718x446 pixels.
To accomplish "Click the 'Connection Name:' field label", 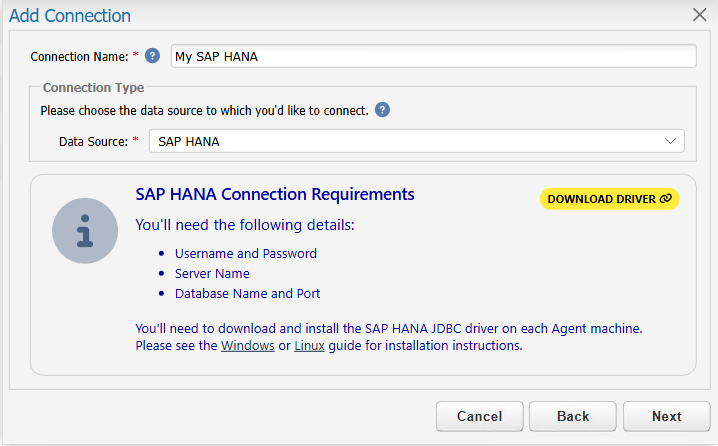I will tap(79, 57).
